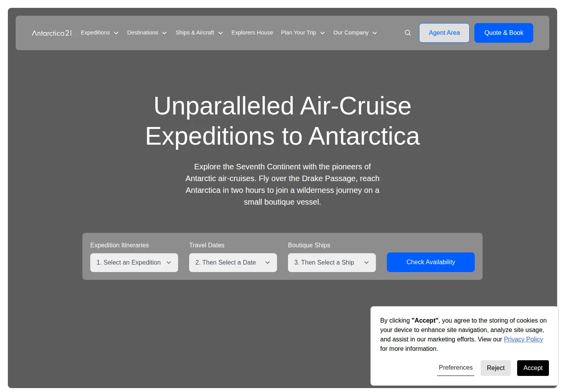Open Our Company menu
Screen dimensions: 565x392
tap(355, 33)
